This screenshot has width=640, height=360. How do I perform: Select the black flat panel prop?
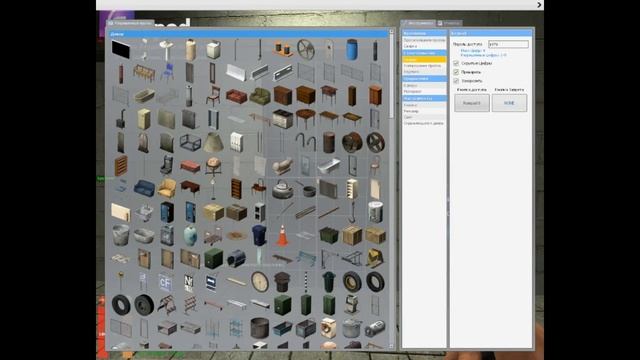click(x=121, y=50)
